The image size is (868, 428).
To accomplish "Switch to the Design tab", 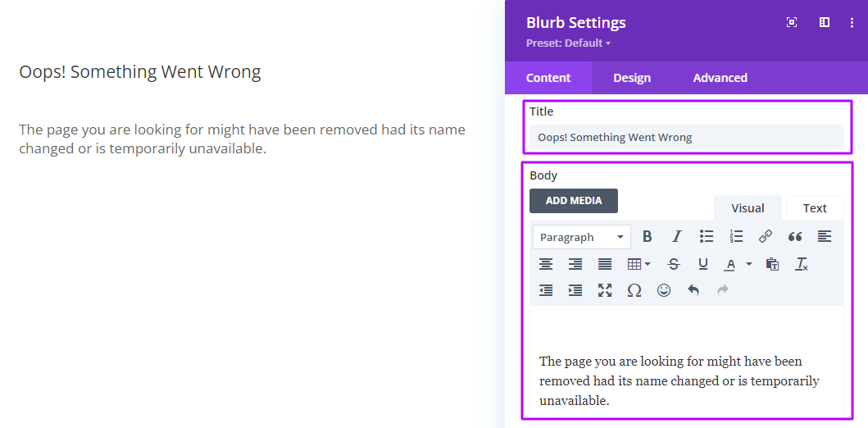I will point(632,78).
